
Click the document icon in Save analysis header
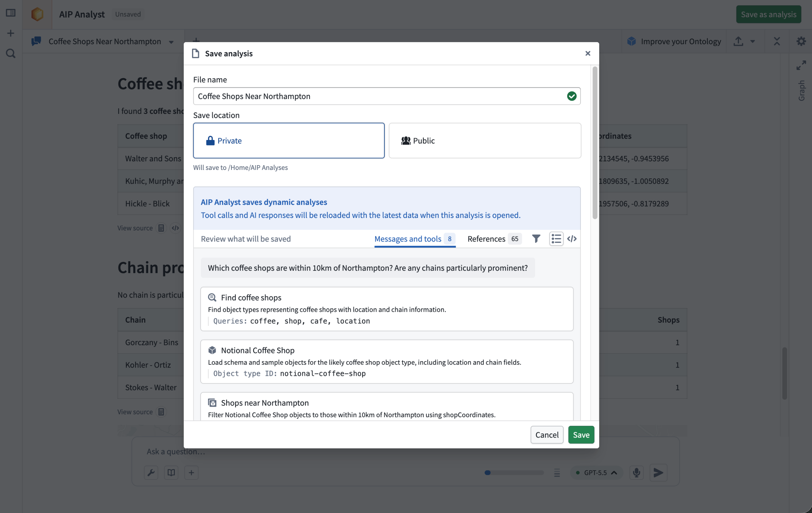point(196,53)
